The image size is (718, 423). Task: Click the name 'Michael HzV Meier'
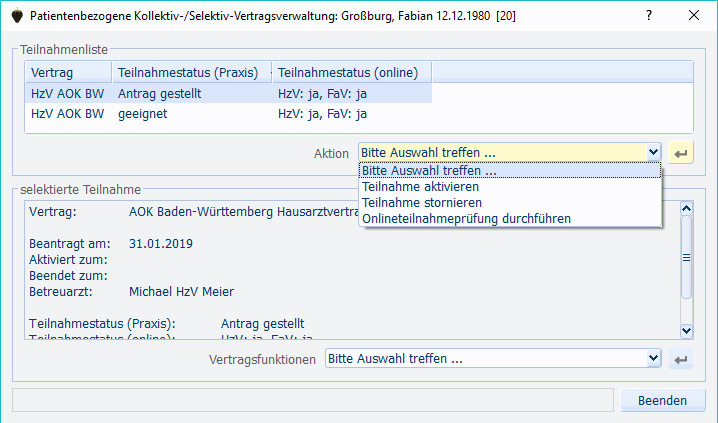pyautogui.click(x=181, y=292)
